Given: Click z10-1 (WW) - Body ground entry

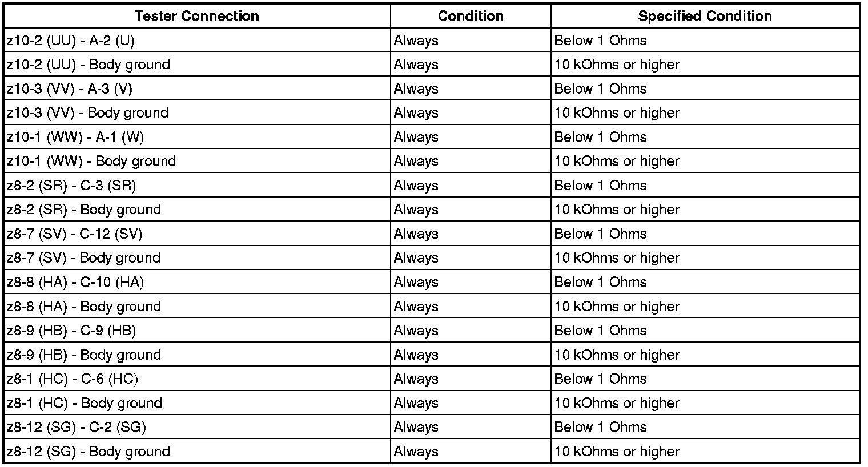Looking at the screenshot, I should point(197,161).
